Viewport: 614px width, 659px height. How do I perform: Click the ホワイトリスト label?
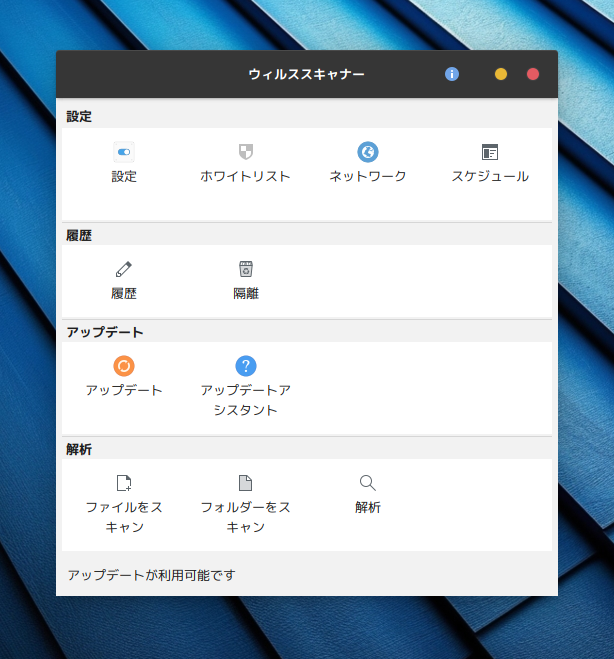246,176
